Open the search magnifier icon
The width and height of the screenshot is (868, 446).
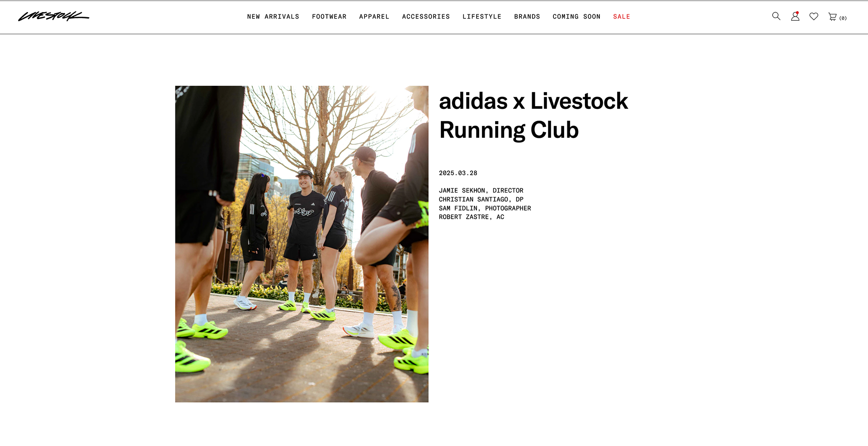tap(776, 16)
